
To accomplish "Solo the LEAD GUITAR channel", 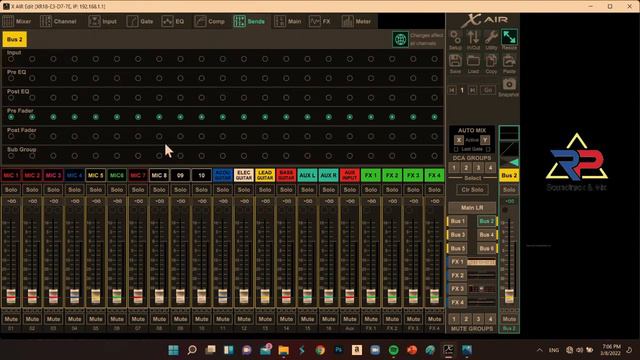I will pos(265,190).
